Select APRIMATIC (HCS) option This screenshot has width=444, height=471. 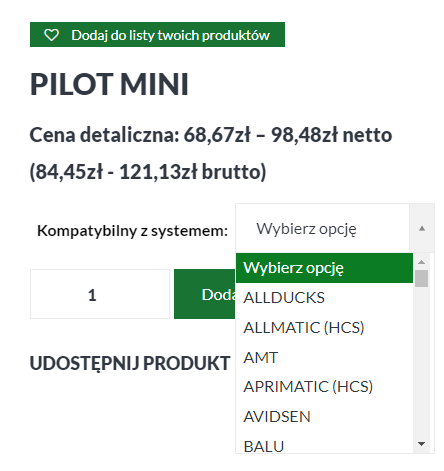(x=324, y=387)
